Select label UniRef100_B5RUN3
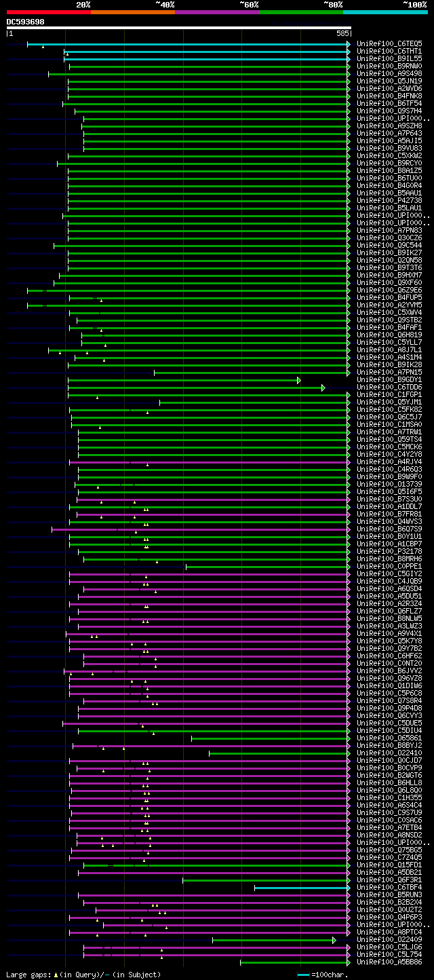 389,894
